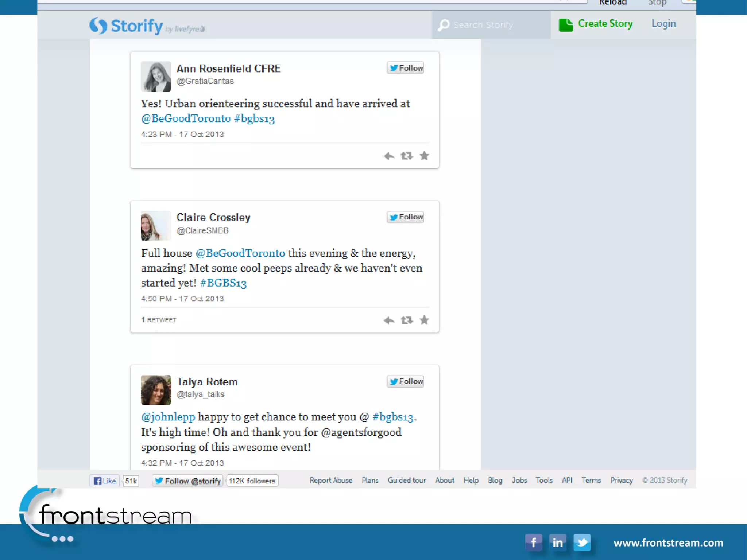Reply to Ann Rosenfield's tweet
Image resolution: width=747 pixels, height=560 pixels.
pyautogui.click(x=389, y=156)
